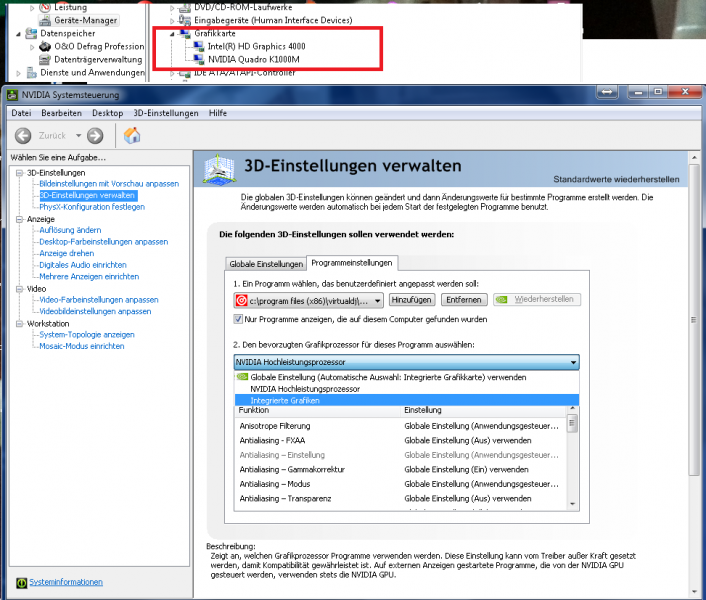Click the Systeminformationen NVIDIA icon
The height and width of the screenshot is (600, 706).
point(22,583)
